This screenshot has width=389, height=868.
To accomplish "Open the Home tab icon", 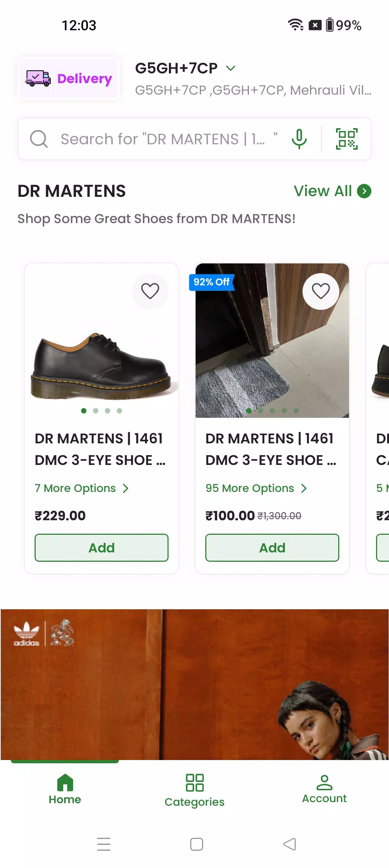I will coord(65,782).
